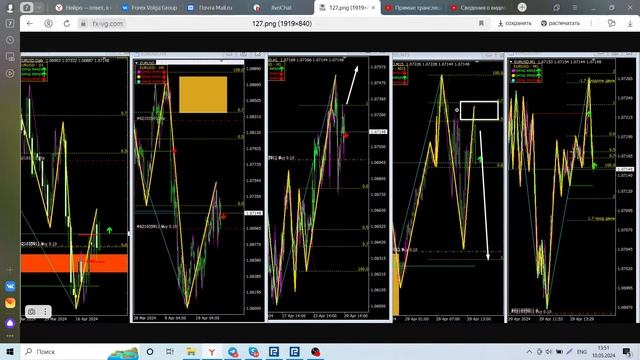This screenshot has width=640, height=360.
Task: Open the Windows Start menu
Action: point(10,352)
